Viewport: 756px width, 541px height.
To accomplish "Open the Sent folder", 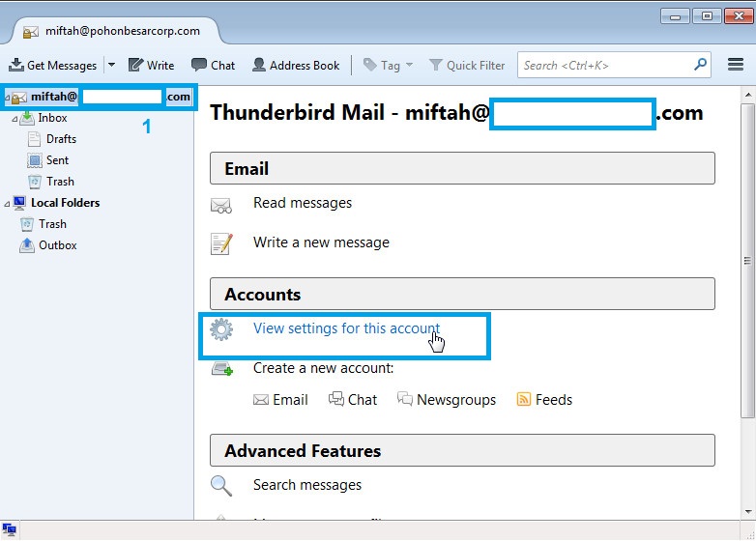I will (57, 160).
